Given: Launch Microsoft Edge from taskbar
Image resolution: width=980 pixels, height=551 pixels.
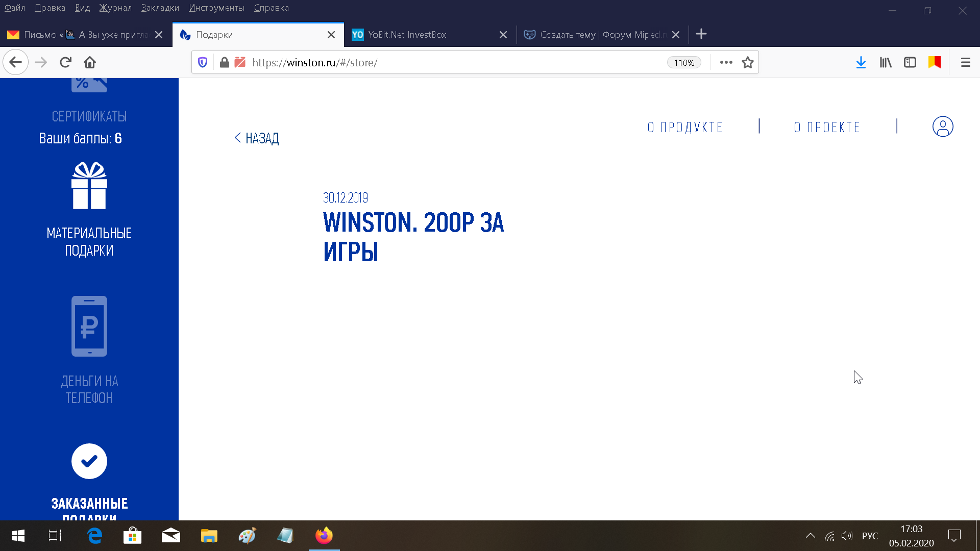Looking at the screenshot, I should (94, 536).
